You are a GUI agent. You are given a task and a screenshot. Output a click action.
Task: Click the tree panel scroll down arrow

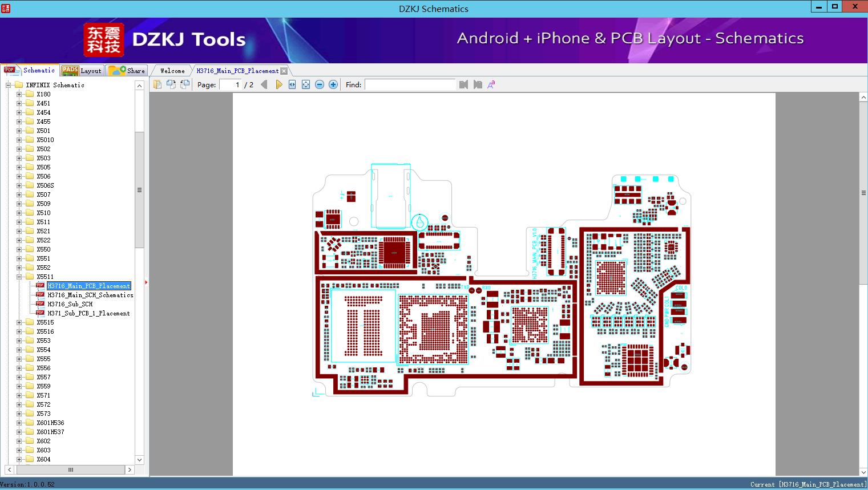(139, 460)
